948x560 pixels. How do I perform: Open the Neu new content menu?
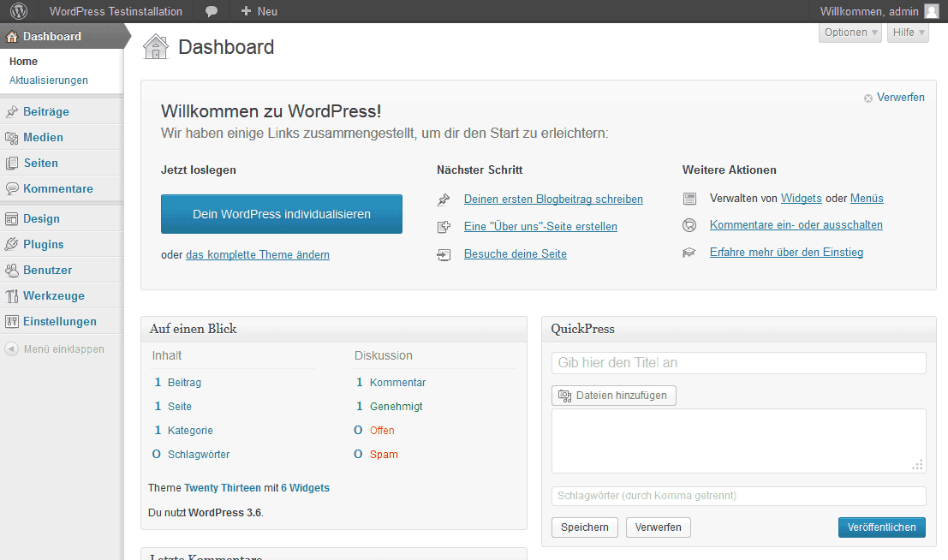pyautogui.click(x=259, y=11)
